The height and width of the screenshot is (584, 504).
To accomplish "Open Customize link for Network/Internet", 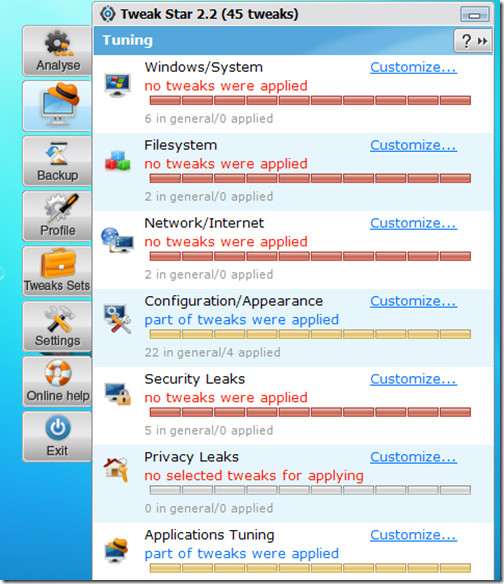I will pyautogui.click(x=413, y=223).
